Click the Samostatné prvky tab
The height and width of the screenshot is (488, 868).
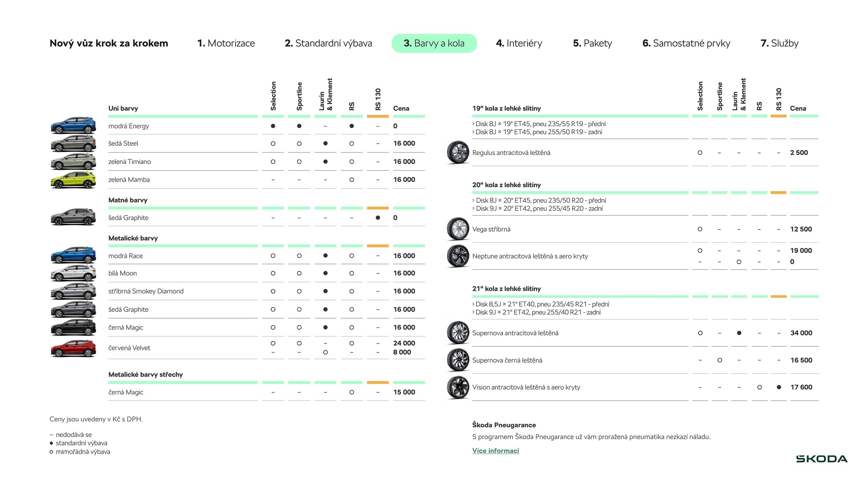686,43
